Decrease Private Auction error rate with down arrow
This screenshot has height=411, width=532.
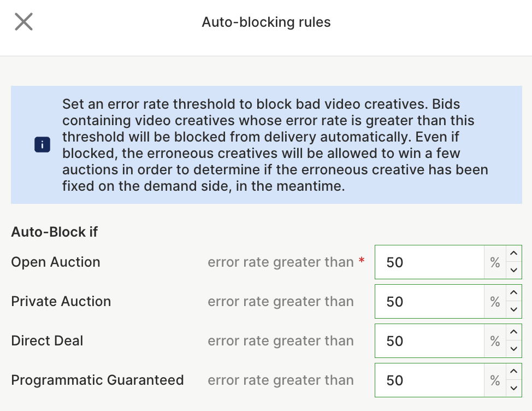(x=513, y=309)
